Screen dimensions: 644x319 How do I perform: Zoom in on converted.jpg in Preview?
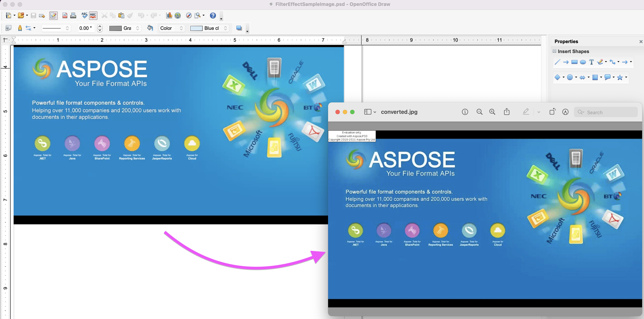pyautogui.click(x=492, y=112)
